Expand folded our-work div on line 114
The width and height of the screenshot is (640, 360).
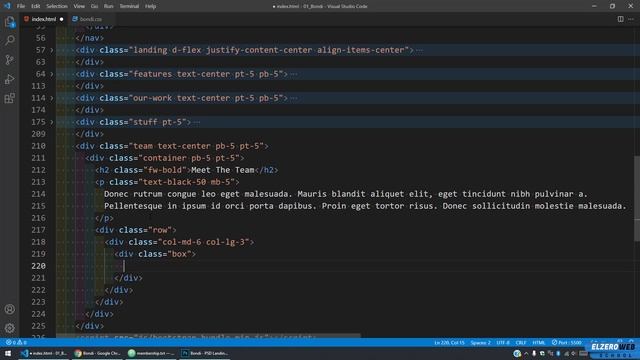(52, 98)
